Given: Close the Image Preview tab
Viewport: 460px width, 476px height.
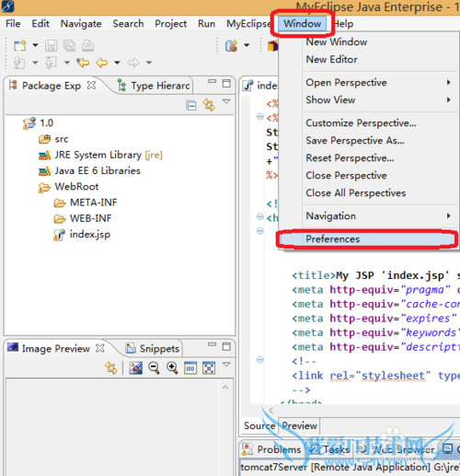Looking at the screenshot, I should click(x=100, y=348).
